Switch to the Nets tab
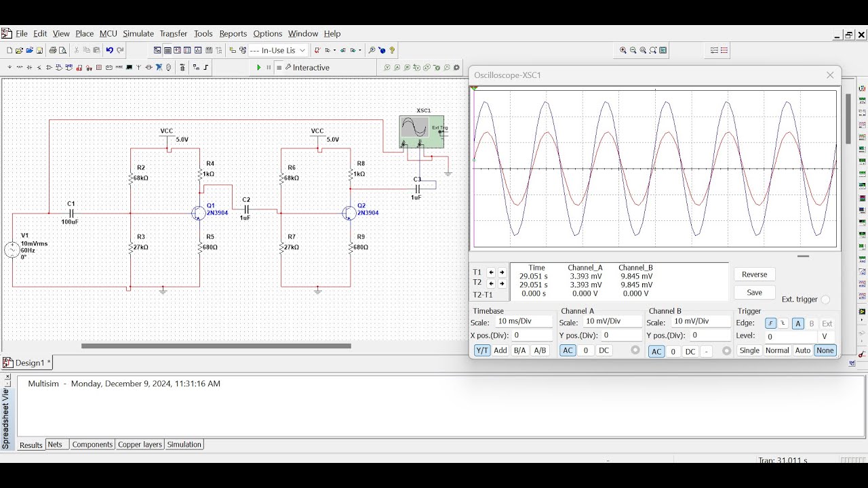Image resolution: width=868 pixels, height=488 pixels. coord(56,445)
